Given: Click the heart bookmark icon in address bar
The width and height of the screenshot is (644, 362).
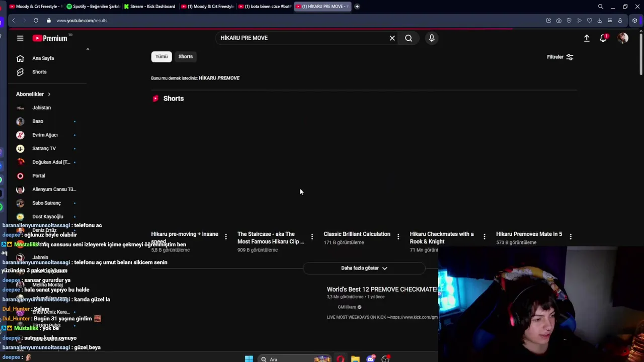Looking at the screenshot, I should click(589, 21).
